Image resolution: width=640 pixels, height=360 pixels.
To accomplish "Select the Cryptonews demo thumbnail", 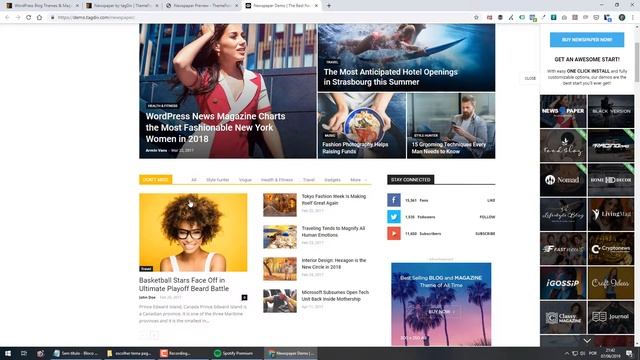I will [611, 248].
